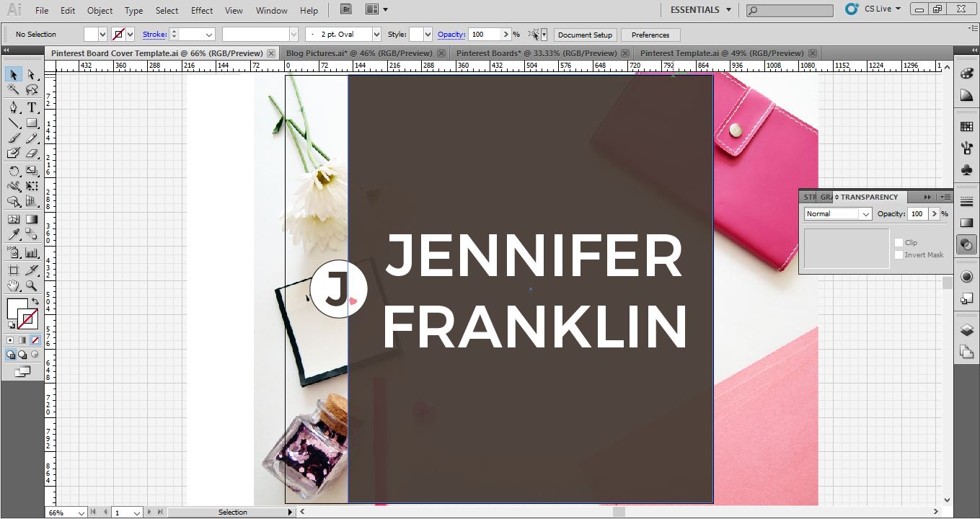Image resolution: width=980 pixels, height=519 pixels.
Task: Select the Paintbrush tool
Action: click(x=14, y=138)
